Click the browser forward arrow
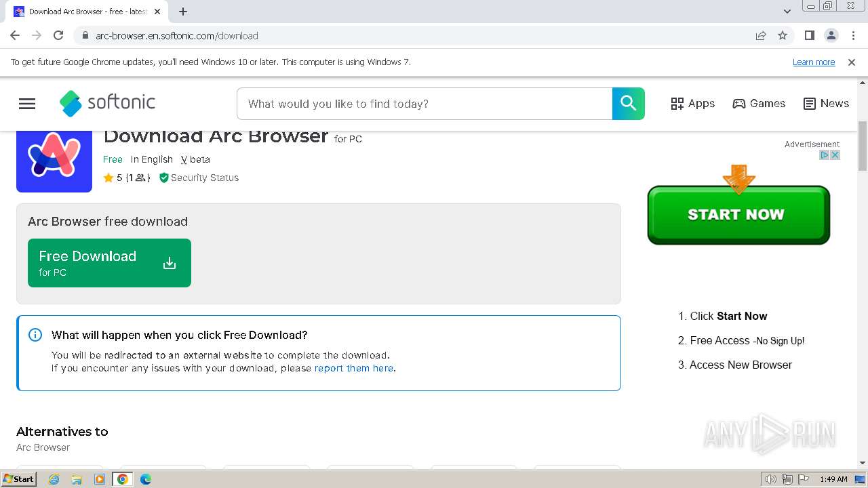 (x=37, y=35)
